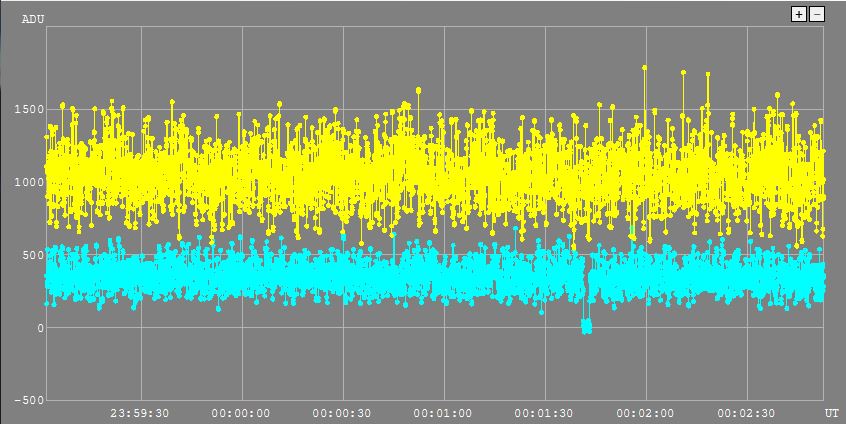The width and height of the screenshot is (846, 424).
Task: Click the yellow peak just after 00:00:50
Action: coord(418,90)
